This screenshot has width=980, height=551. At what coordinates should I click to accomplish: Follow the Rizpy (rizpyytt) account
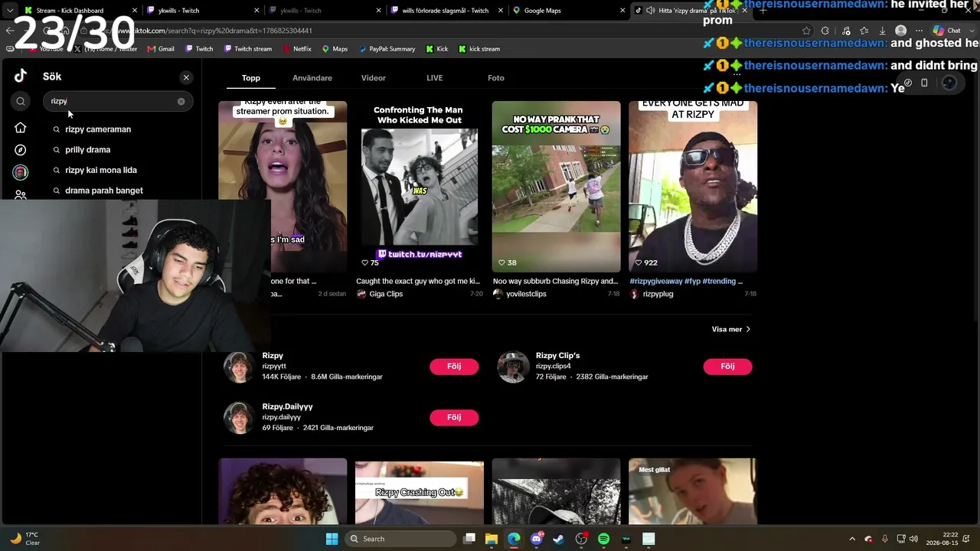[x=454, y=367]
